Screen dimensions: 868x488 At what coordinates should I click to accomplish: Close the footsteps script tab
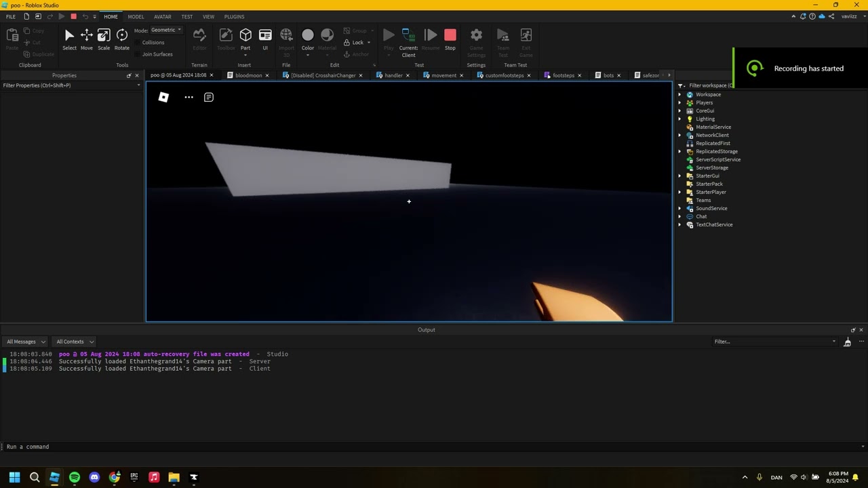(x=581, y=75)
